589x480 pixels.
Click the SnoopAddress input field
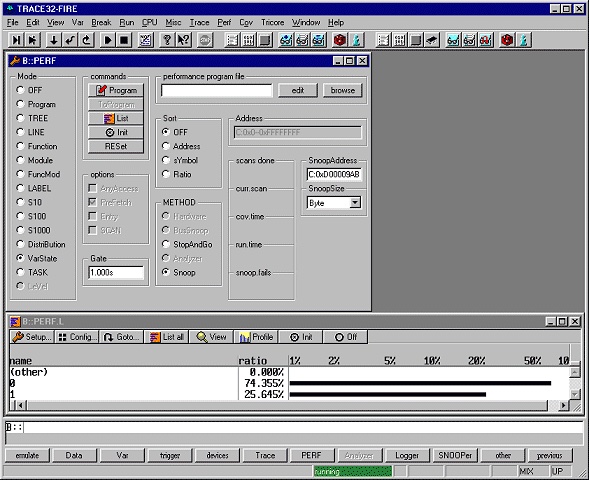coord(334,174)
